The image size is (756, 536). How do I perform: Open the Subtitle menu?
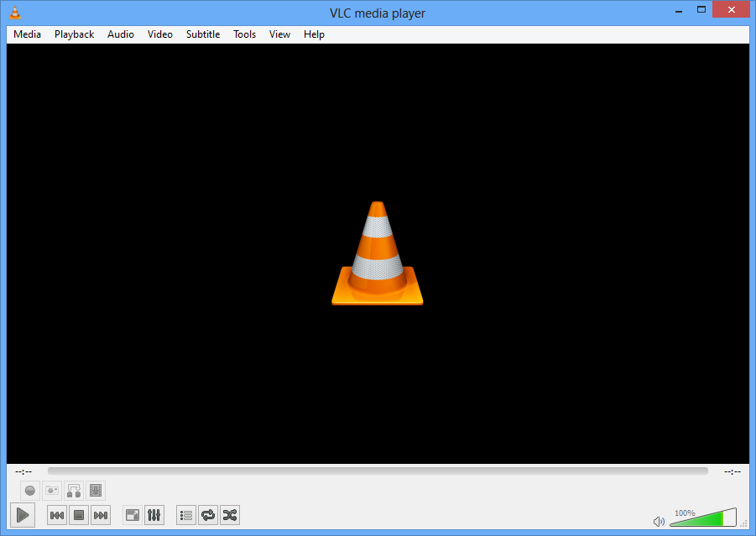click(x=203, y=34)
